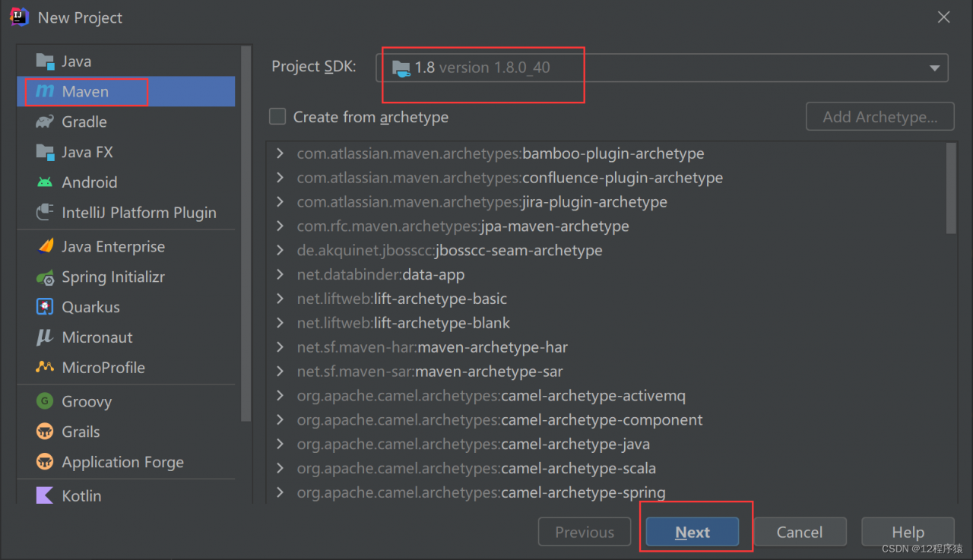Expand the lift-archetype-basic entry
The image size is (973, 560).
tap(280, 299)
